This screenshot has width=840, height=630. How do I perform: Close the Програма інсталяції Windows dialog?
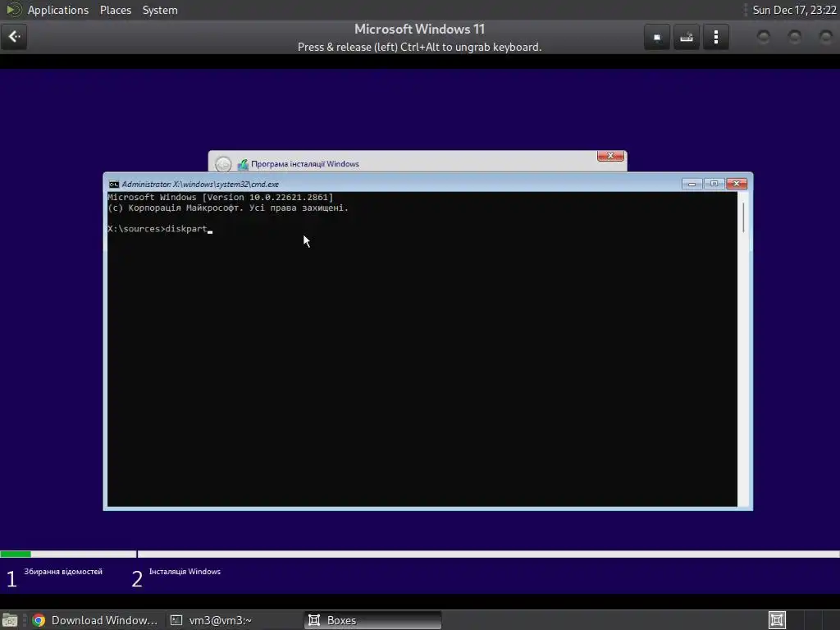click(x=610, y=156)
